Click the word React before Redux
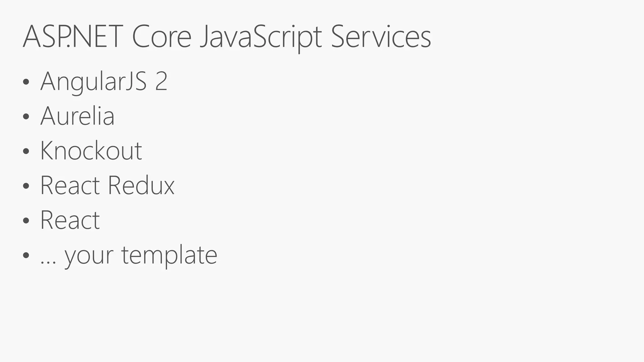Viewport: 644px width, 362px height. pyautogui.click(x=70, y=185)
